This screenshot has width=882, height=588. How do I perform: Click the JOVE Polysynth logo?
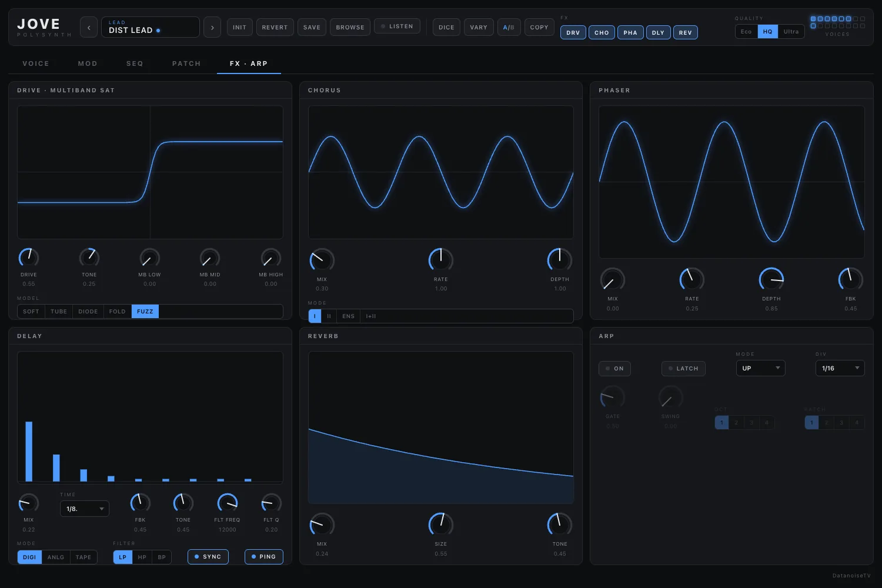point(44,27)
